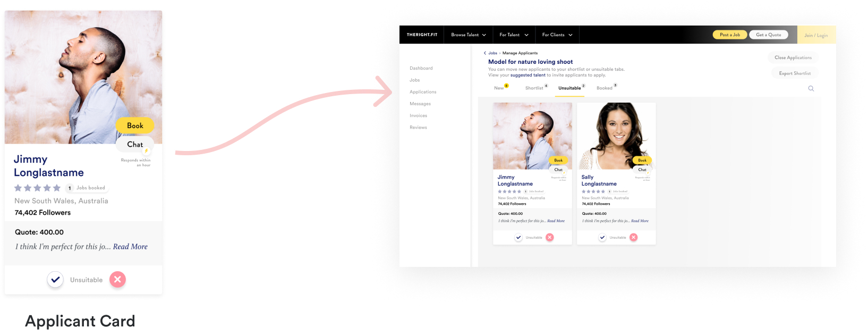Click the checkmark icon on Jimmy's card in the applicants grid
This screenshot has width=868, height=336.
518,238
